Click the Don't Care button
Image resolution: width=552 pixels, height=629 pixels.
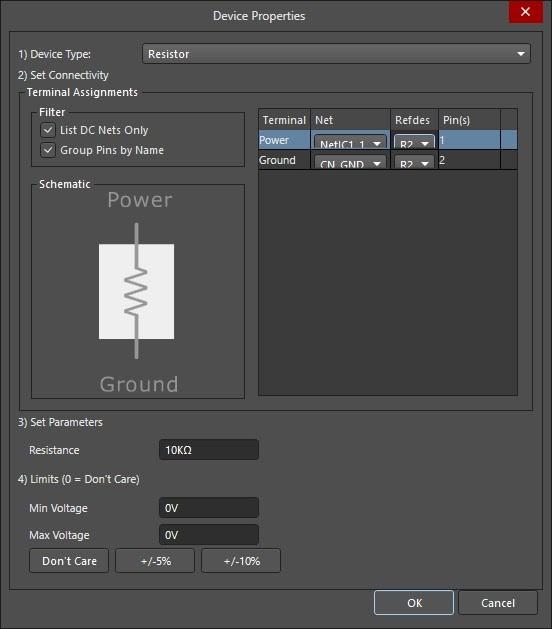(69, 561)
